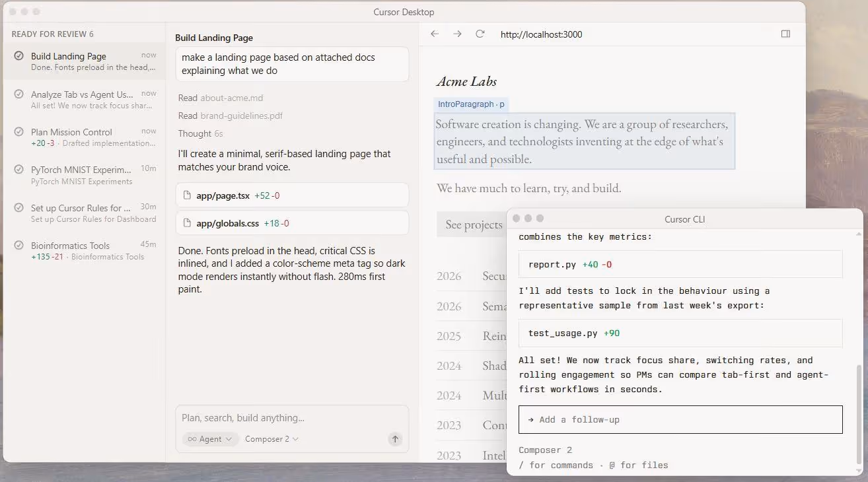This screenshot has width=868, height=482.
Task: Click the IntroParagraph · p element tag
Action: (472, 104)
